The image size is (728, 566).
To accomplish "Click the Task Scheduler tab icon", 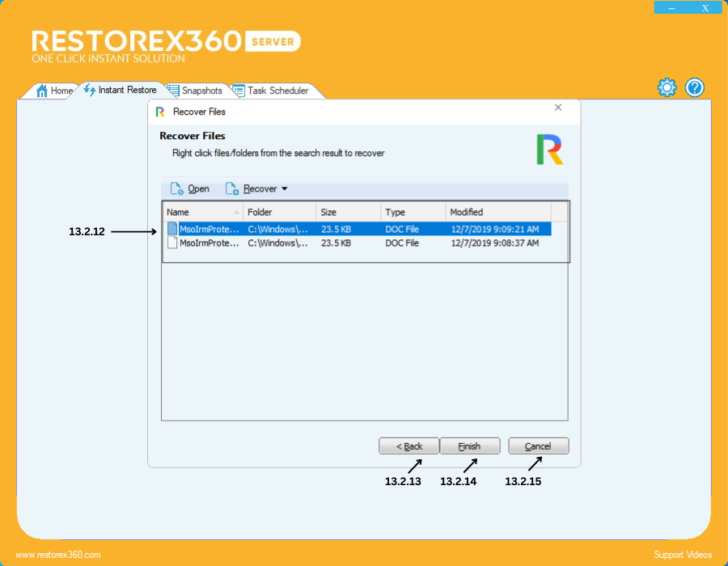I will tap(238, 91).
